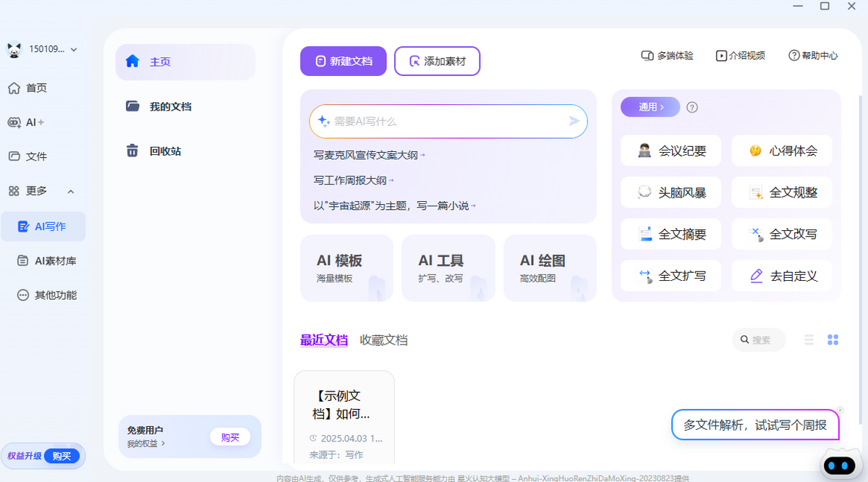The width and height of the screenshot is (868, 482).
Task: Click the 搜索 search field
Action: pyautogui.click(x=759, y=339)
